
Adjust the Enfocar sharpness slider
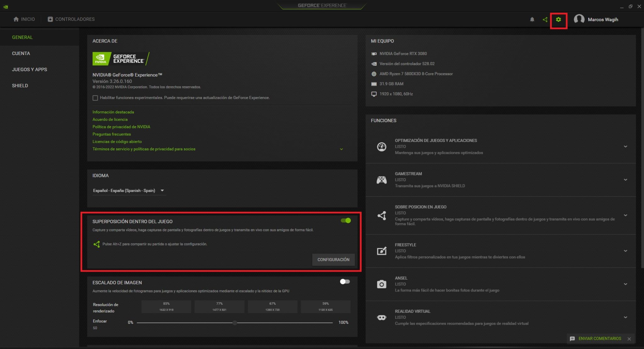click(235, 322)
